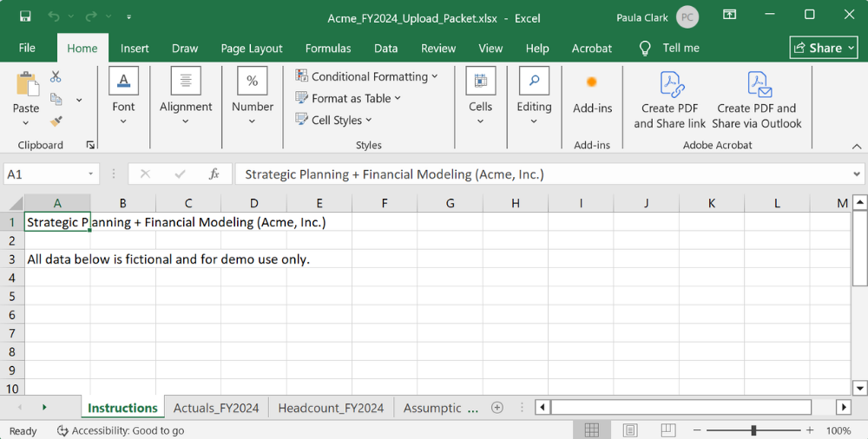Switch to Page Layout view icon
Image resolution: width=868 pixels, height=439 pixels.
tap(630, 430)
